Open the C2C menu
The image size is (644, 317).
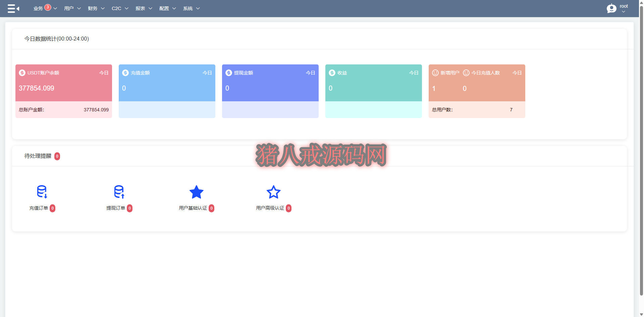[x=116, y=8]
